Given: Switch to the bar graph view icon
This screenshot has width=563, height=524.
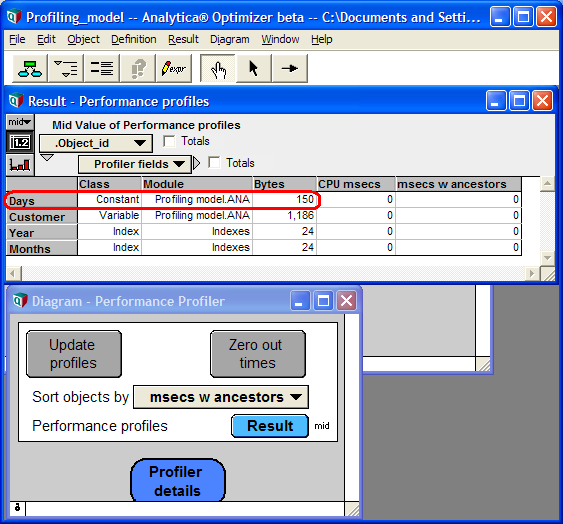Looking at the screenshot, I should (x=20, y=165).
